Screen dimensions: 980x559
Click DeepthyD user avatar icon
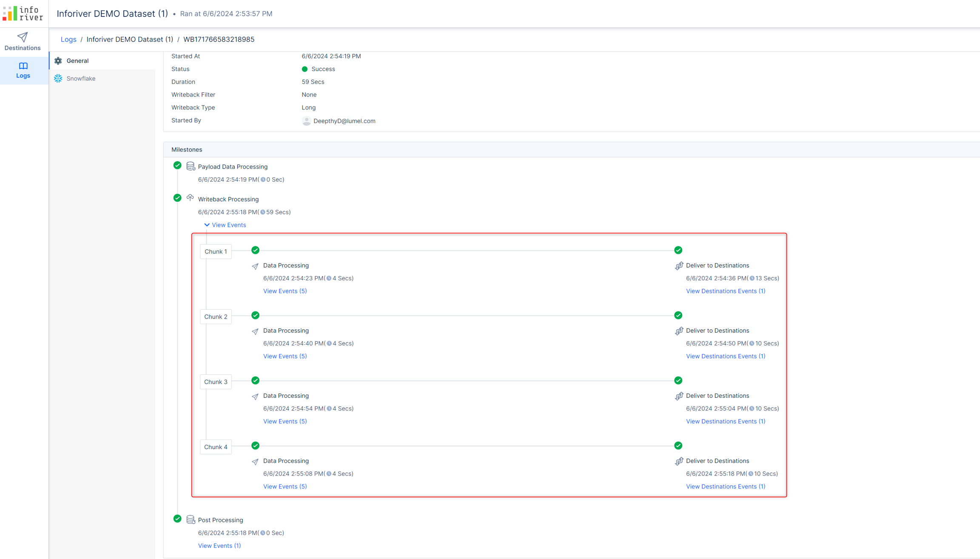coord(306,121)
